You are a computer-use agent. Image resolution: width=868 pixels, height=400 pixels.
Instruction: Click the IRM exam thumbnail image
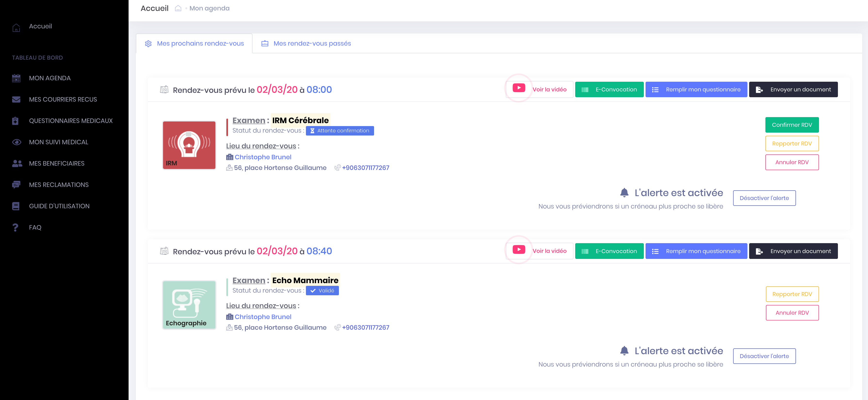189,145
